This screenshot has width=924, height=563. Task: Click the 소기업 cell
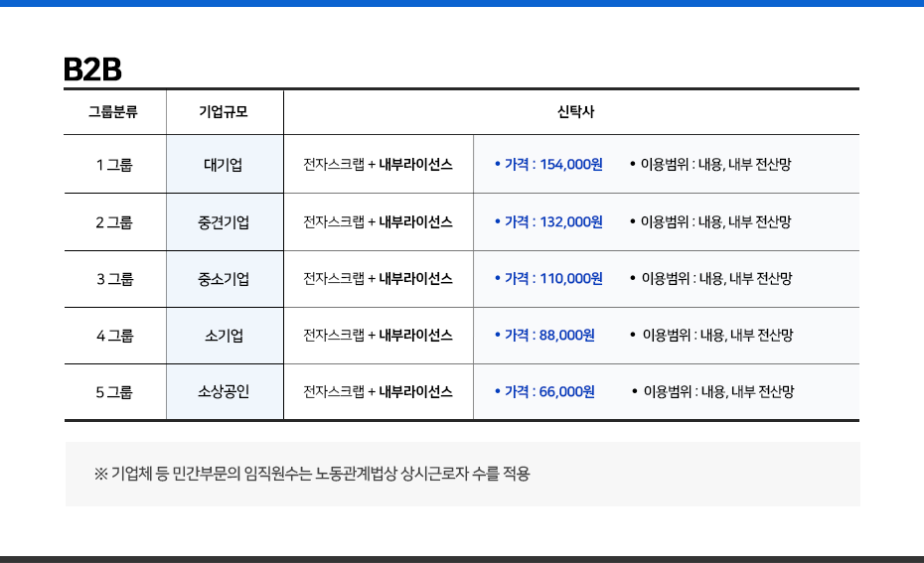click(x=224, y=336)
